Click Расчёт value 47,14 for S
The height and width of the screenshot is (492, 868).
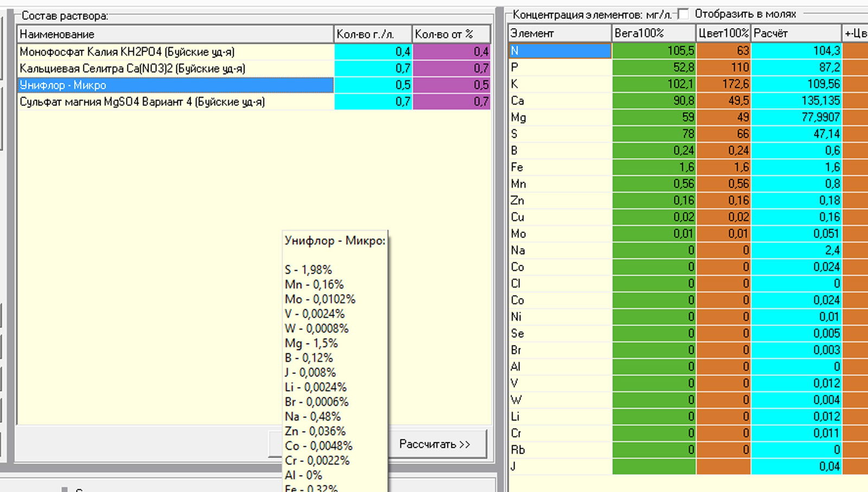[796, 134]
